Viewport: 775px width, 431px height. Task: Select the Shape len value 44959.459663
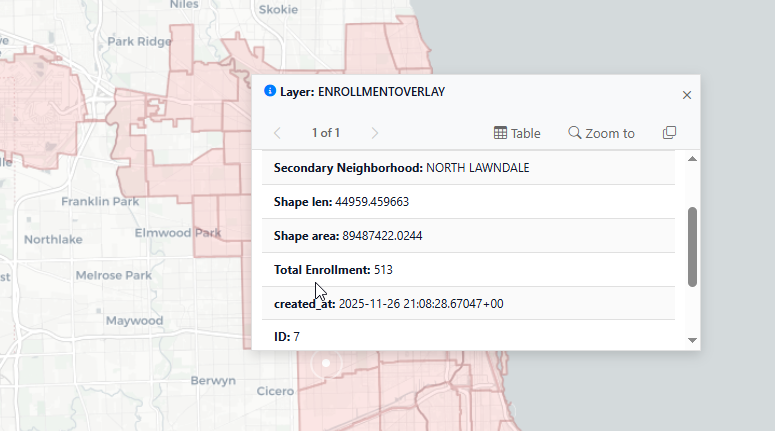372,202
